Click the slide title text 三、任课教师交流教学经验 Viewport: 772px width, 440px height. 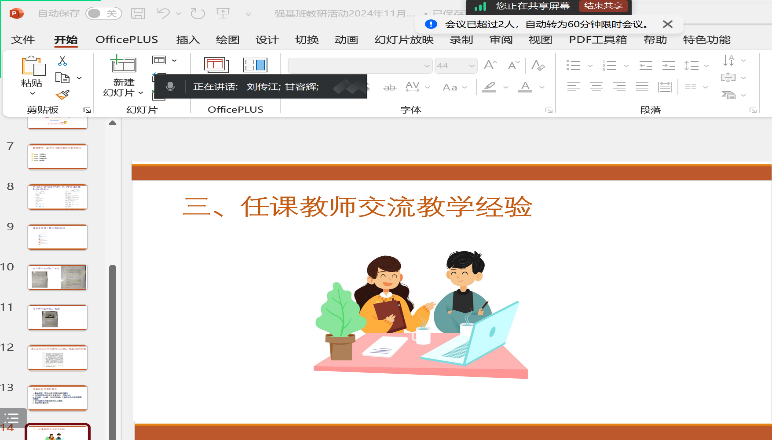[x=356, y=207]
